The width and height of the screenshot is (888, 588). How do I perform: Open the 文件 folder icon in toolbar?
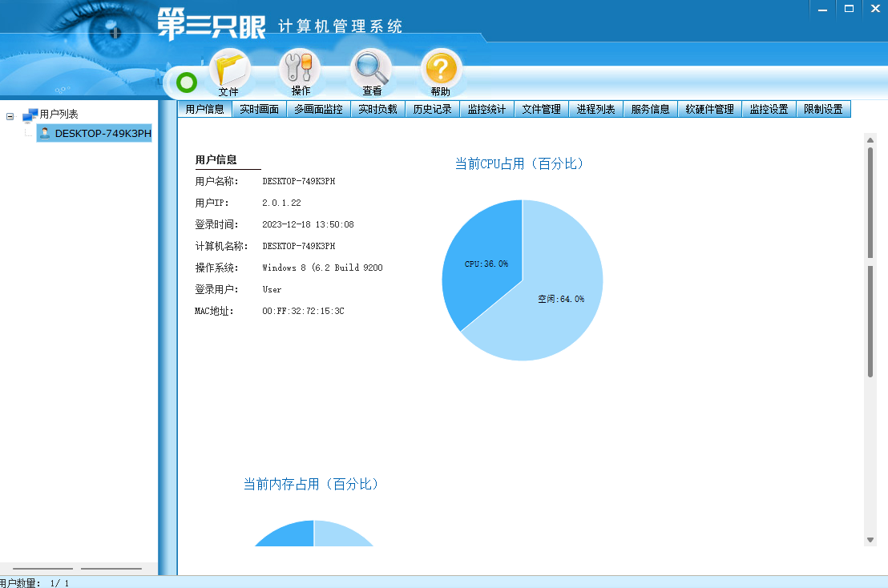pos(228,68)
